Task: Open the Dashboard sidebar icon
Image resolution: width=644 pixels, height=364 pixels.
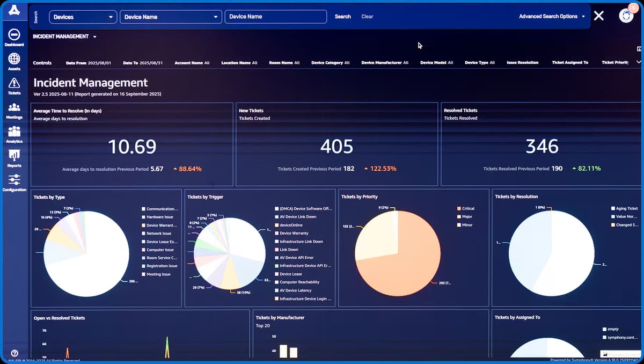Action: click(14, 34)
